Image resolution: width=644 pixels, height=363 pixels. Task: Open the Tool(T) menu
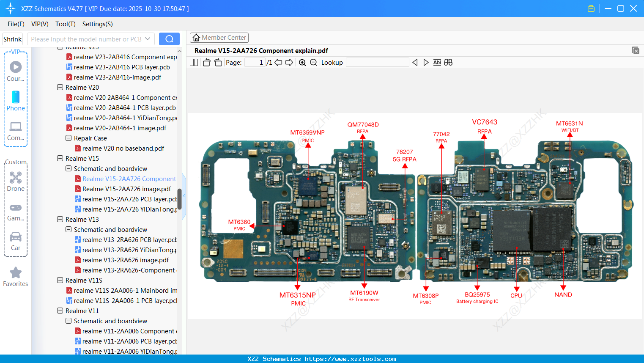[x=65, y=24]
